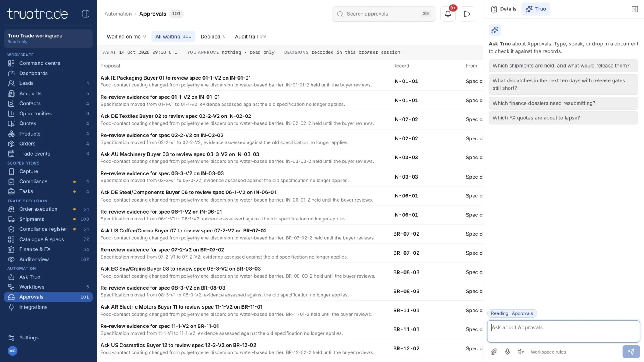The height and width of the screenshot is (362, 644).
Task: Click the sign-out arrow icon
Action: click(x=467, y=14)
